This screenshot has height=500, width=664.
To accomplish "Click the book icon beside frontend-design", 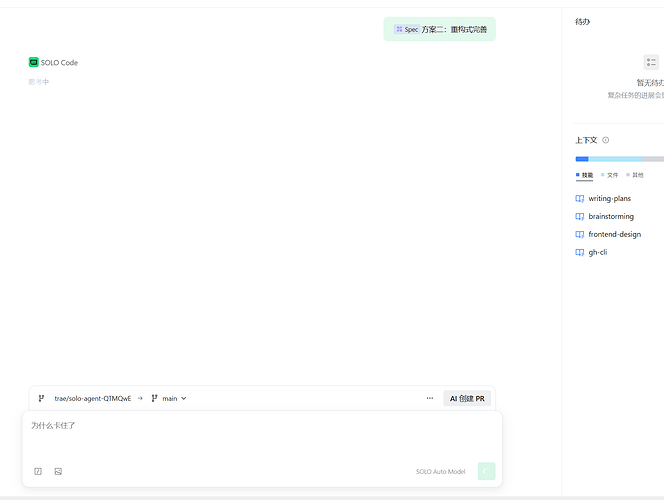I will tap(579, 235).
